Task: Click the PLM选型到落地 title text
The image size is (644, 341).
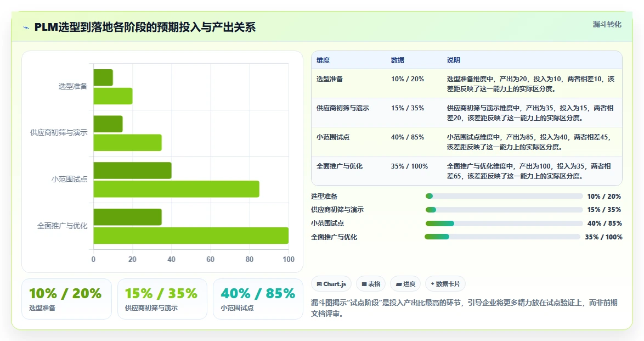Action: [145, 27]
